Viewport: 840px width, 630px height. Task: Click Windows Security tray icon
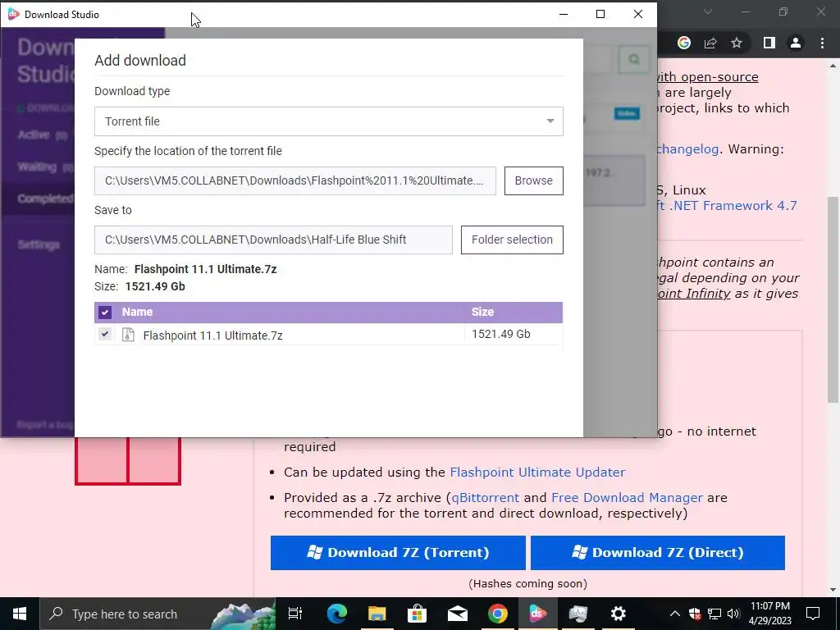pos(695,614)
